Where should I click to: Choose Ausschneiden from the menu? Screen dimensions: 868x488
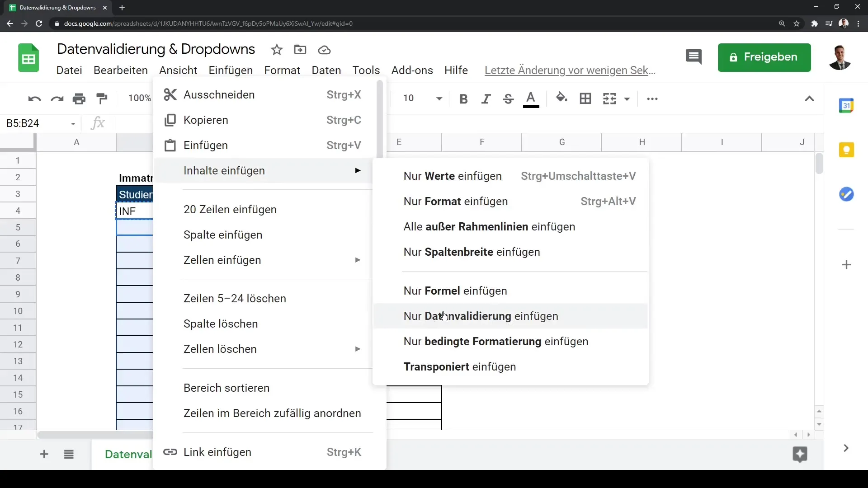265,95
